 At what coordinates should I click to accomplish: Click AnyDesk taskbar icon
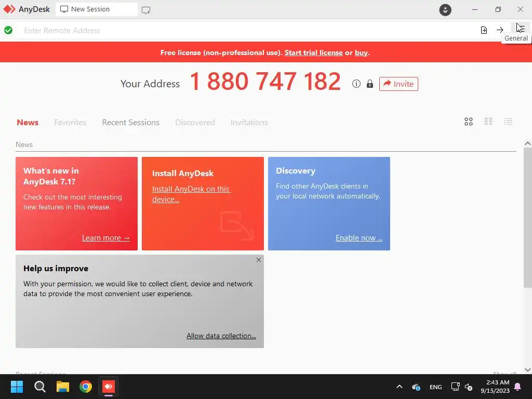(109, 387)
